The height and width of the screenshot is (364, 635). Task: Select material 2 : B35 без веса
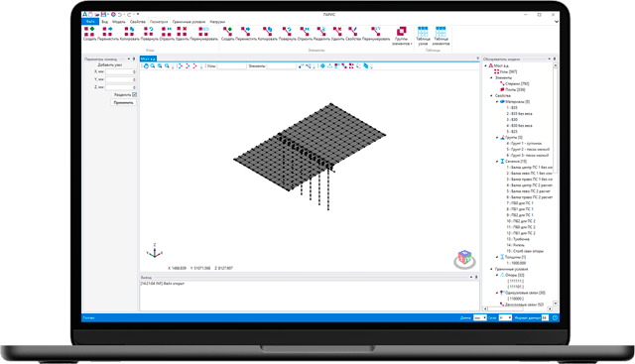coord(519,114)
